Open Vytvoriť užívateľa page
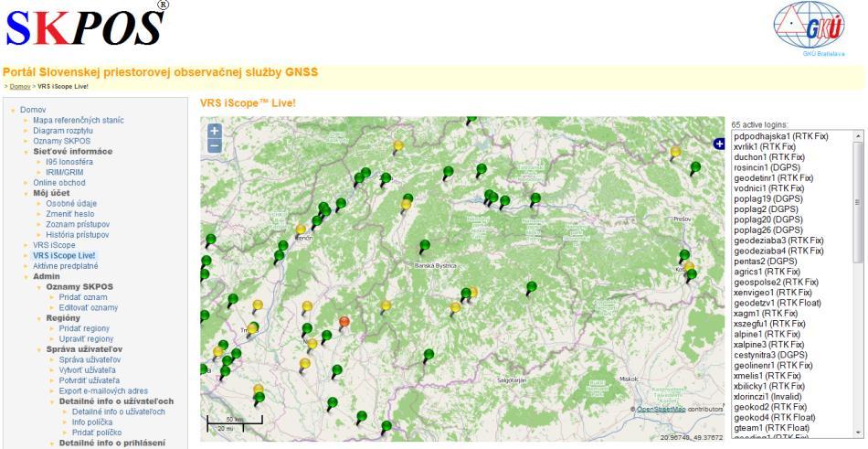The image size is (868, 449). click(88, 369)
